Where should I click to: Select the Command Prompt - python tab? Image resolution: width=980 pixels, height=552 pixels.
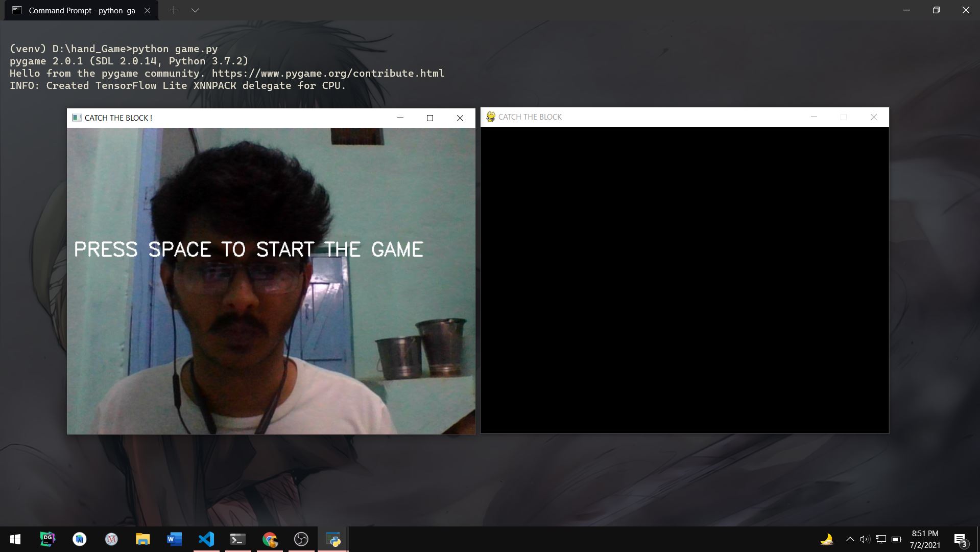82,10
